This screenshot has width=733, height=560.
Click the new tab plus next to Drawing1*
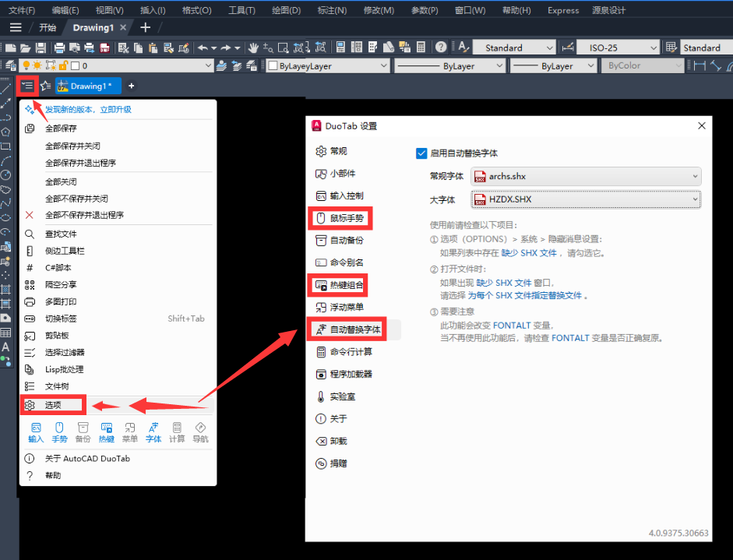click(132, 86)
